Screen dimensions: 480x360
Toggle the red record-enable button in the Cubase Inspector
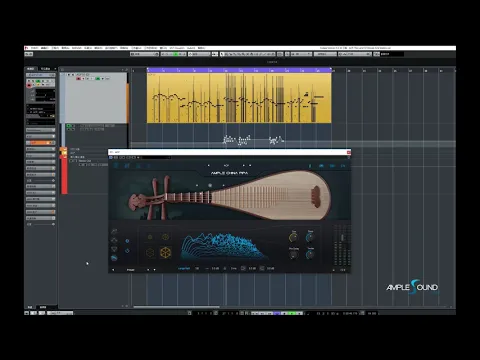pyautogui.click(x=29, y=85)
